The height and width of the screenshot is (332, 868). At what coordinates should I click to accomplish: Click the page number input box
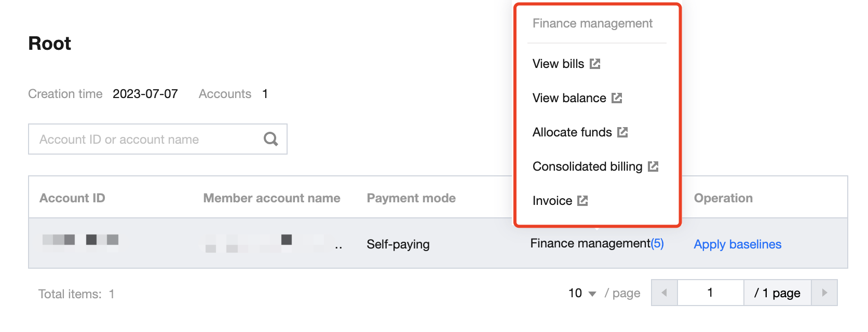[710, 293]
